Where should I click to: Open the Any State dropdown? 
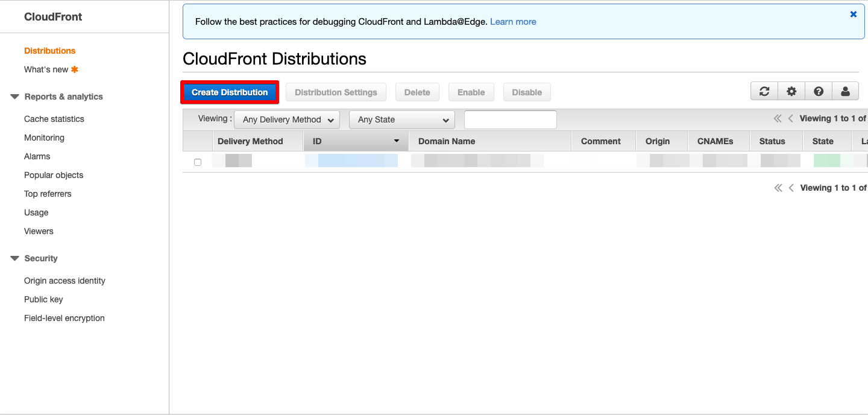tap(401, 119)
